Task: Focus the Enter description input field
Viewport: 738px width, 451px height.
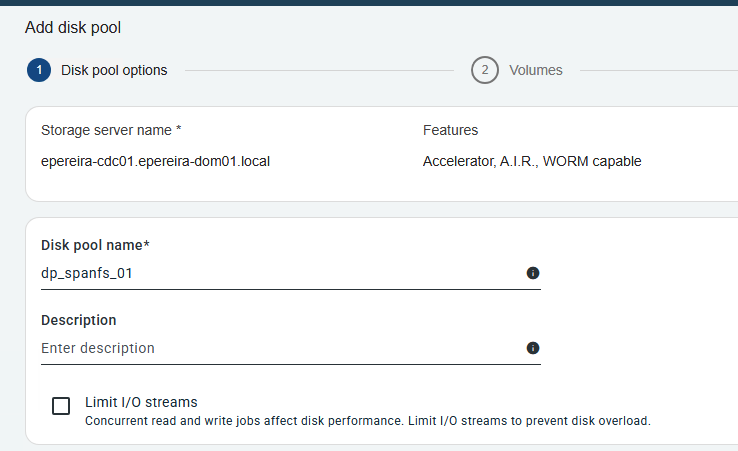Action: click(x=280, y=348)
